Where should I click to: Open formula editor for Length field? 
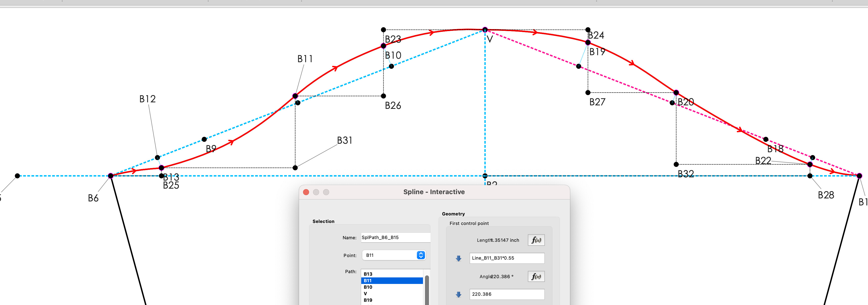(x=536, y=240)
